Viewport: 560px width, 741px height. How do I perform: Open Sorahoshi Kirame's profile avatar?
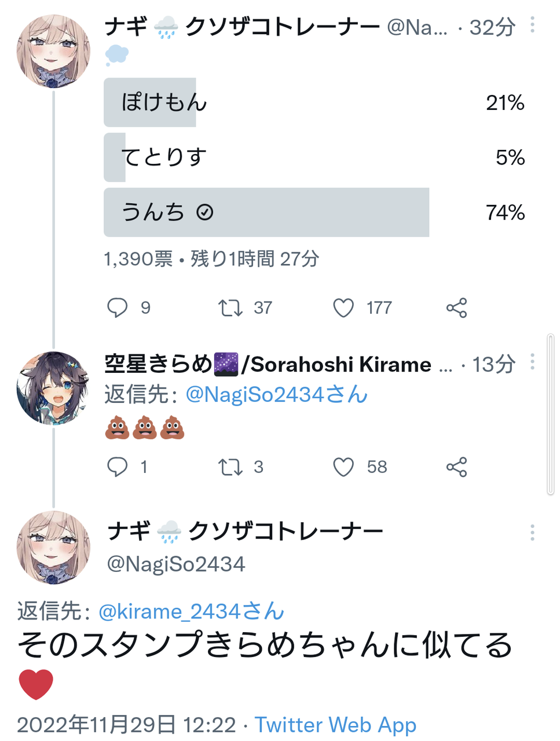point(53,388)
